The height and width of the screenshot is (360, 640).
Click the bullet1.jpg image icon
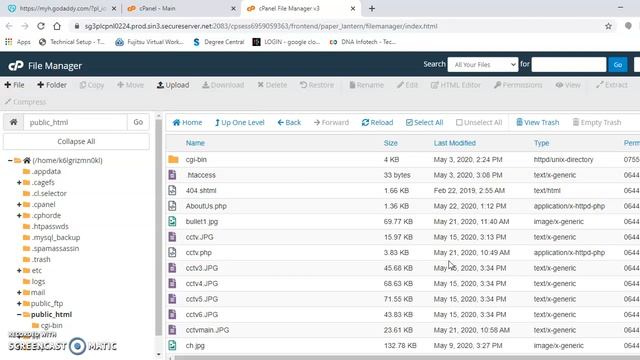pyautogui.click(x=172, y=221)
